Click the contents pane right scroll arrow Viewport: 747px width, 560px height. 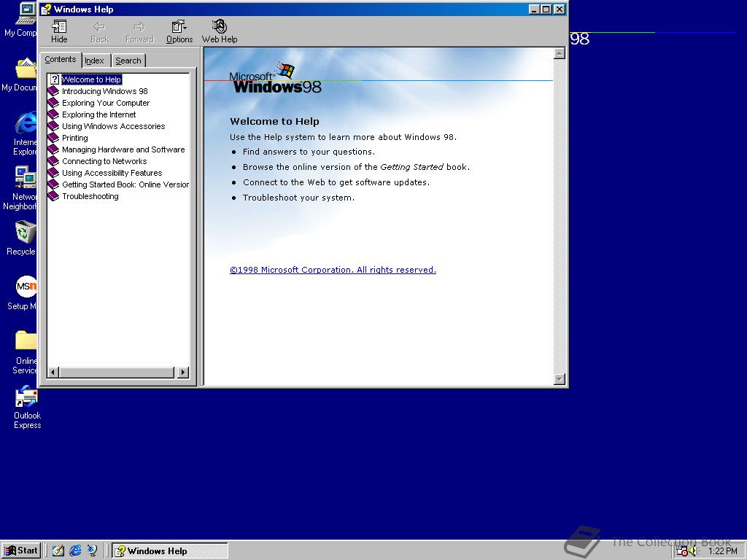[183, 373]
